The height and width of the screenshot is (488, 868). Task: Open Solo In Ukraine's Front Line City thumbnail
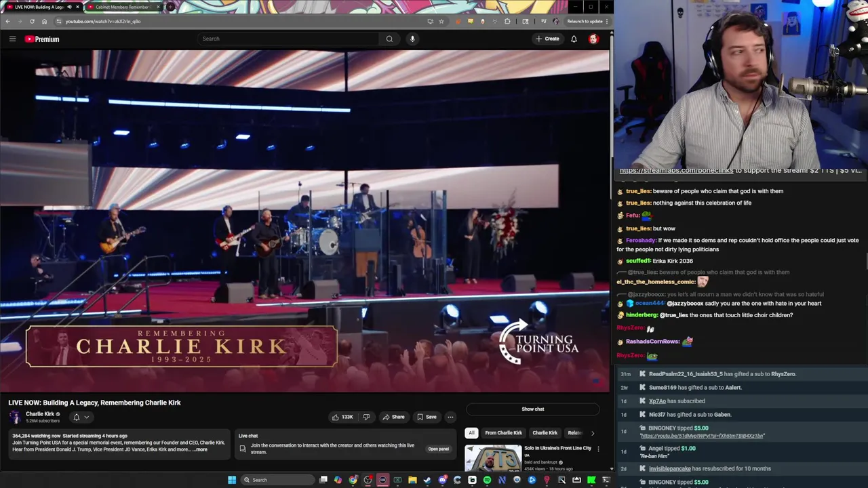(493, 458)
